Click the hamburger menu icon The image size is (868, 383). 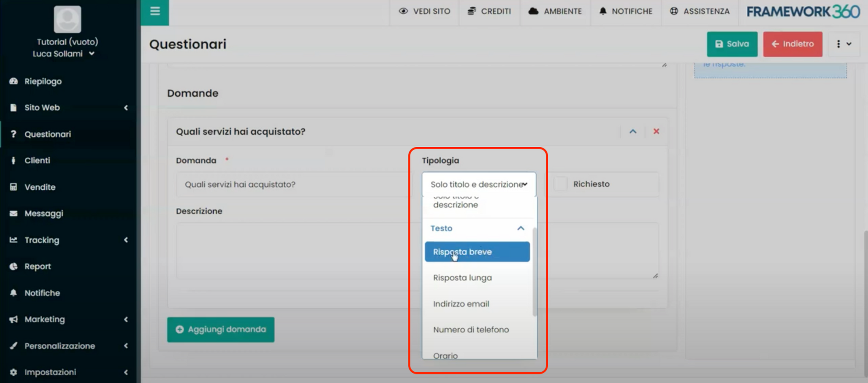pyautogui.click(x=155, y=11)
